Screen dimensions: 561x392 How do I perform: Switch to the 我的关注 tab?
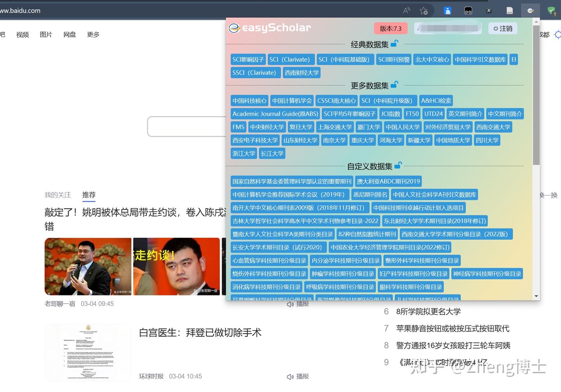click(x=58, y=195)
